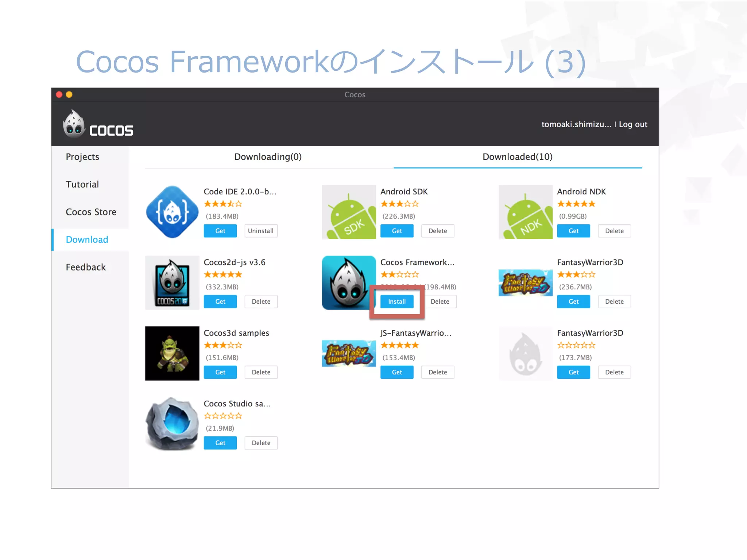This screenshot has width=747, height=560.
Task: Select the Android NDK icon
Action: tap(526, 212)
